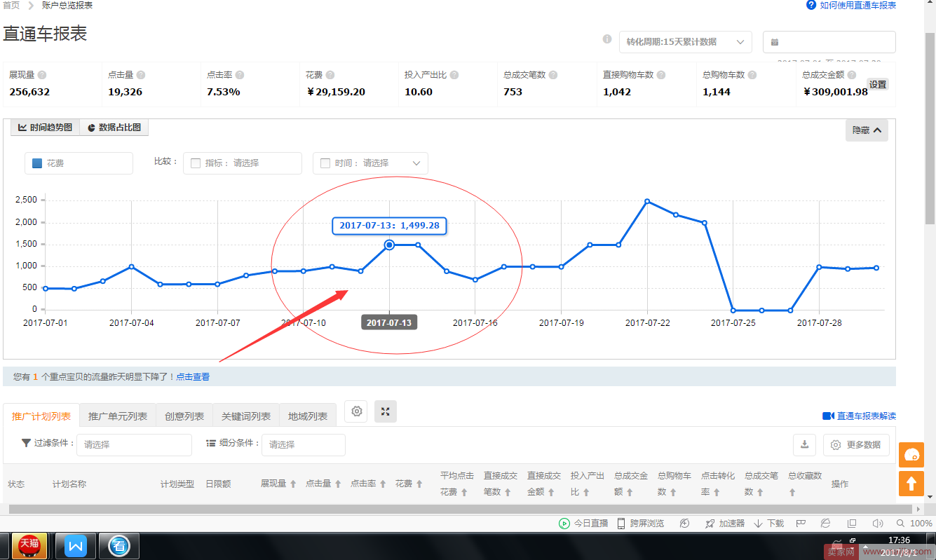The image size is (936, 560).
Task: Click 今日直播 in browser status bar
Action: pyautogui.click(x=583, y=524)
